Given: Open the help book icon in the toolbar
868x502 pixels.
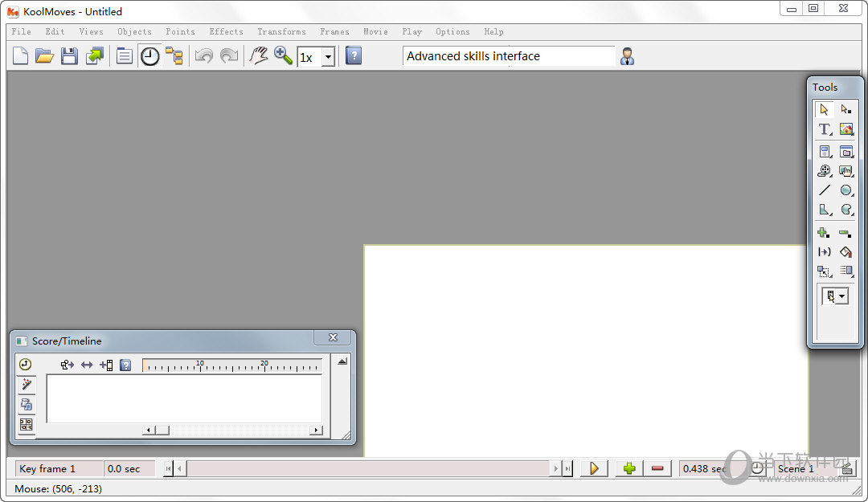Looking at the screenshot, I should click(354, 56).
